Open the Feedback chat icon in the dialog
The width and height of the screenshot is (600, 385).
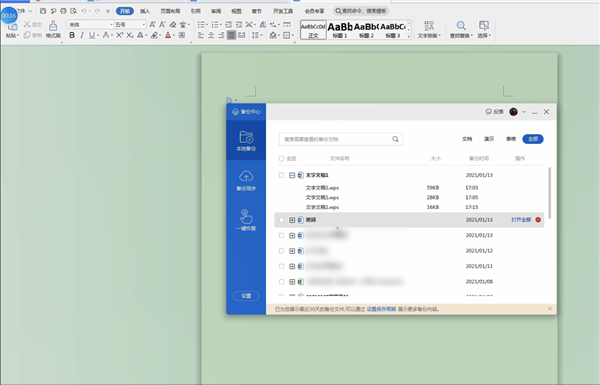pyautogui.click(x=488, y=112)
